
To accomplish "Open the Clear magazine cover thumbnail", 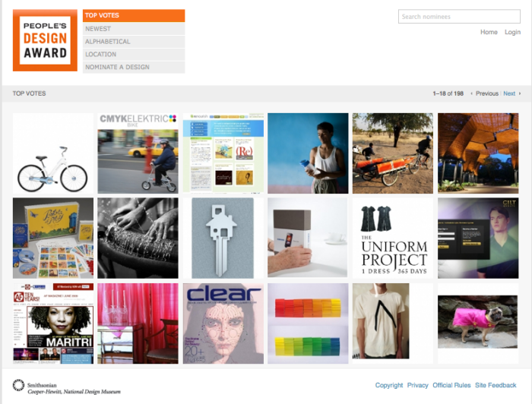I will (x=223, y=324).
